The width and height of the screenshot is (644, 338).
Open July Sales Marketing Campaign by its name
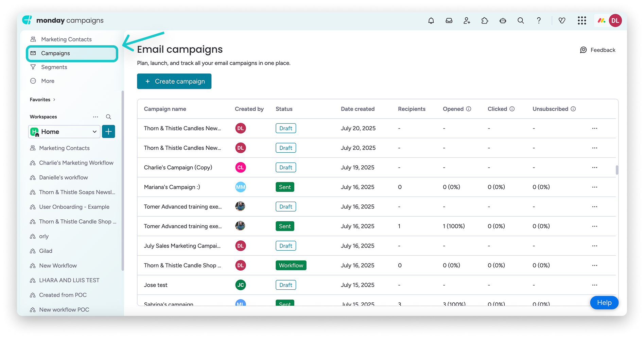182,246
